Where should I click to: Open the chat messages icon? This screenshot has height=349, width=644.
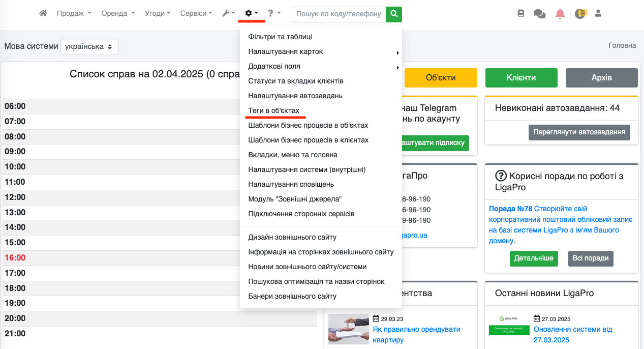(x=539, y=14)
